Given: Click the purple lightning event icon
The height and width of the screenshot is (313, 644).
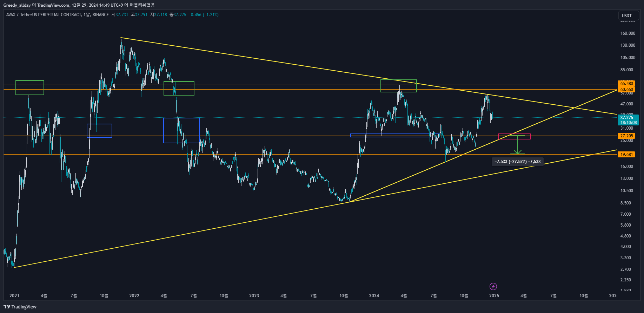Looking at the screenshot, I should click(x=493, y=286).
